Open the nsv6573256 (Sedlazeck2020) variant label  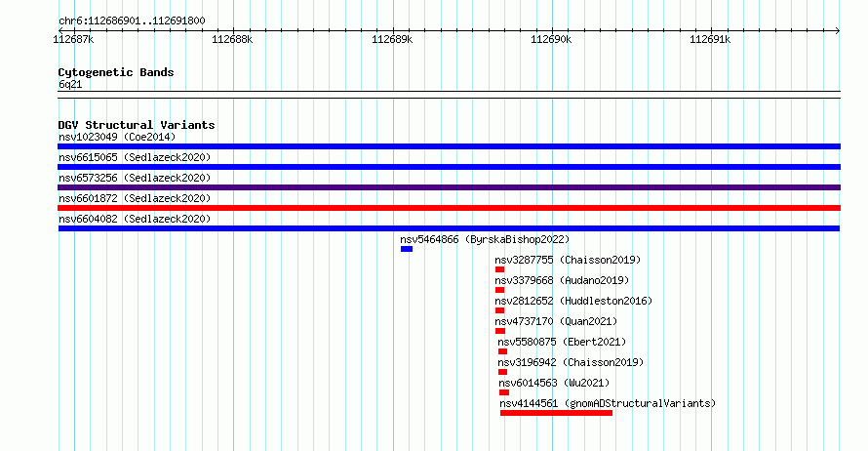click(x=135, y=178)
